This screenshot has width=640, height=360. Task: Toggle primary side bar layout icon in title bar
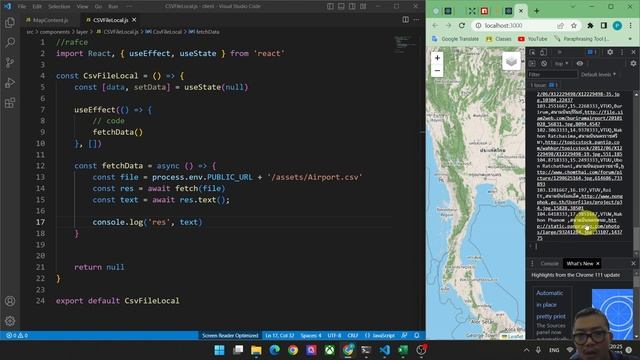[x=330, y=6]
